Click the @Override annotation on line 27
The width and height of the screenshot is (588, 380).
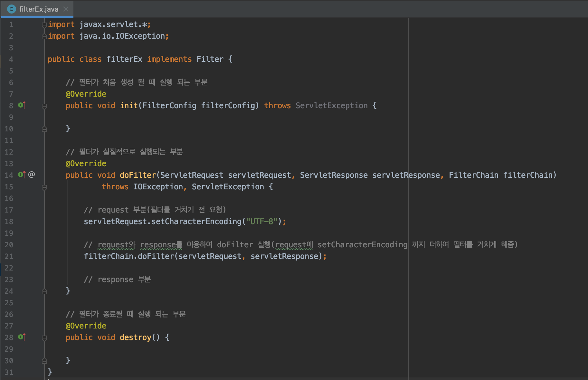point(86,326)
